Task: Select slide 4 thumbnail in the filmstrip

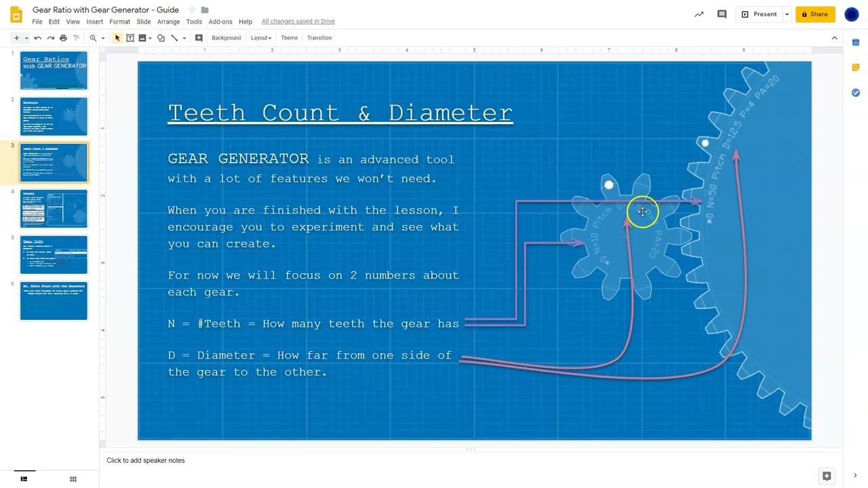Action: 54,209
